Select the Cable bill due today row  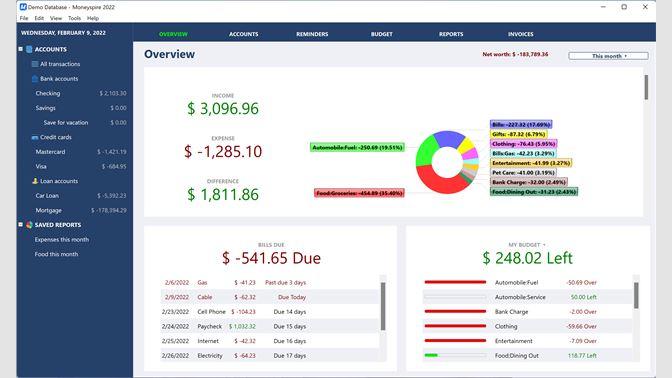tap(270, 297)
